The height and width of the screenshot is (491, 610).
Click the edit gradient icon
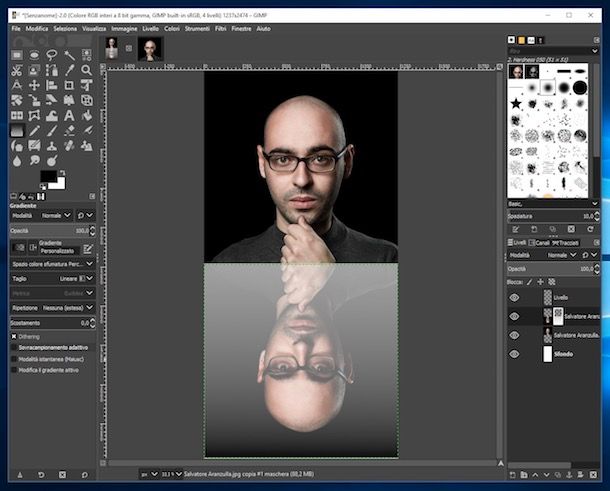pos(88,248)
